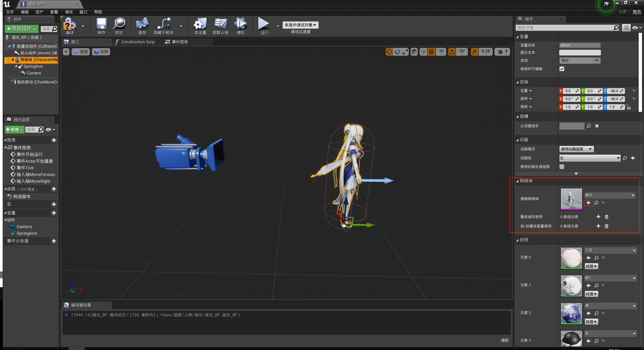
Task: Add new function with 函数 plus icon
Action: click(x=54, y=189)
